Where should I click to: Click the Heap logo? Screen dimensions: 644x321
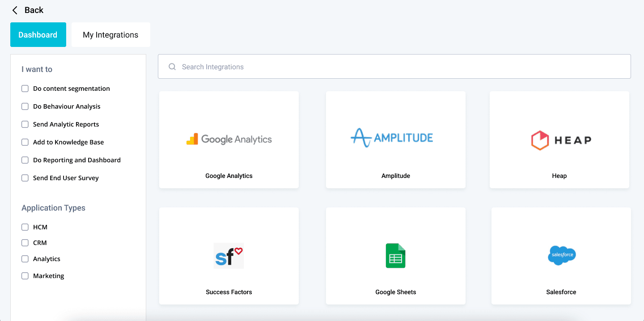[561, 140]
